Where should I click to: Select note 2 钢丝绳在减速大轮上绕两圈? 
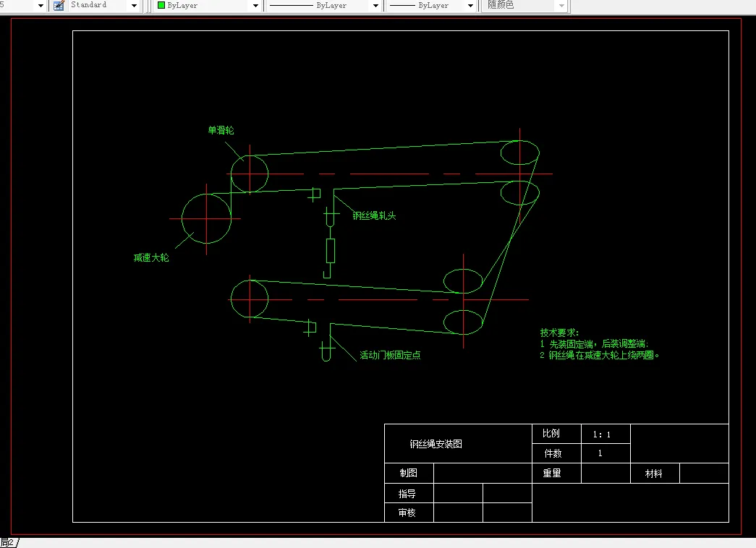click(x=599, y=355)
